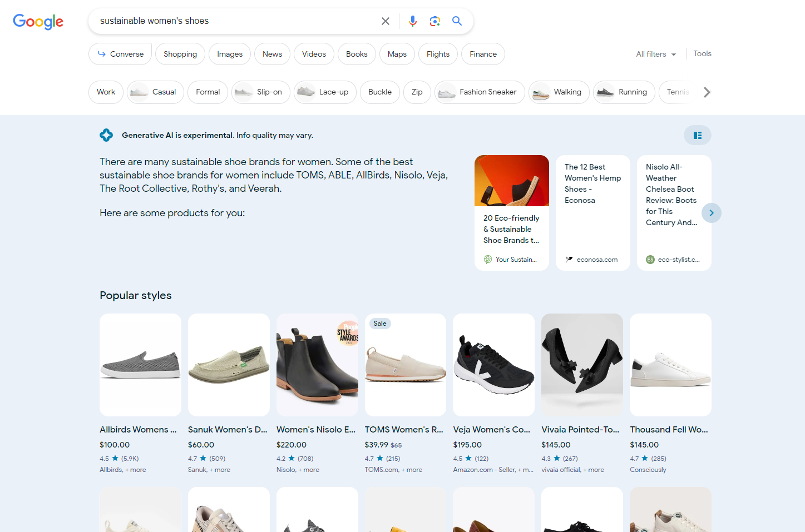This screenshot has width=805, height=532.
Task: Advance source cards with the right arrow
Action: click(x=712, y=213)
